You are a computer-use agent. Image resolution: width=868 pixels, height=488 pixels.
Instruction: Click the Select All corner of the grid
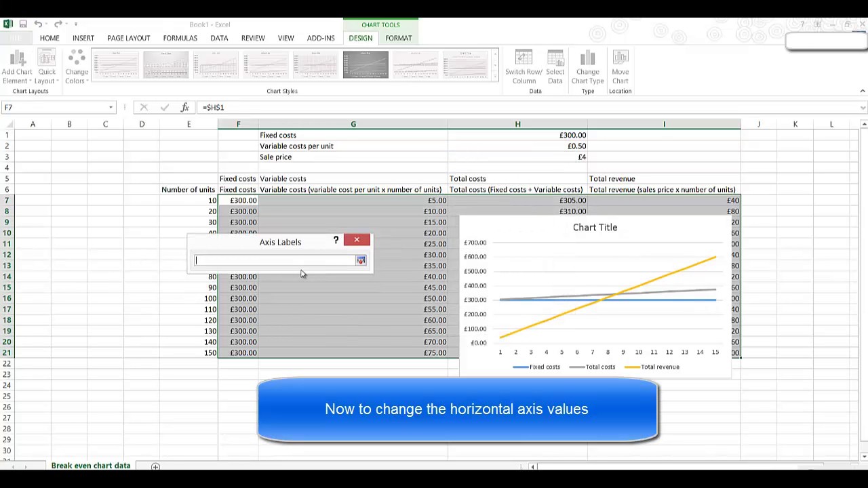pyautogui.click(x=7, y=124)
